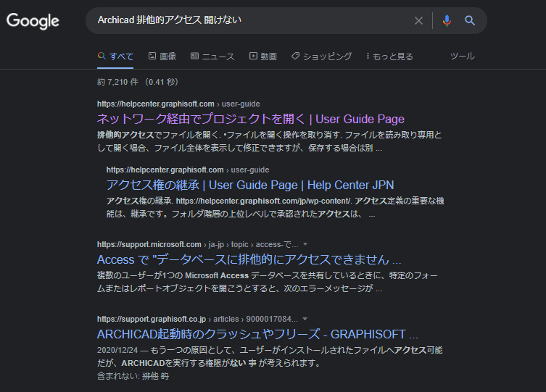Click 含まれない: 排他 的 note
The image size is (546, 392).
click(x=133, y=376)
